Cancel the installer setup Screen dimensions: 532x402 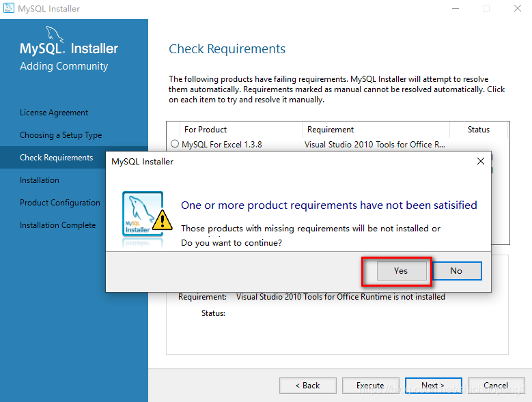[x=496, y=386]
